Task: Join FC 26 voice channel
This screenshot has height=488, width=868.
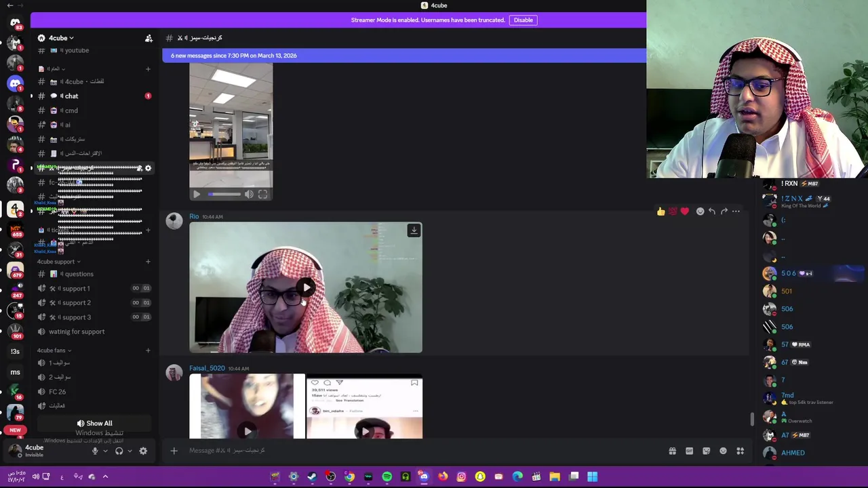Action: (95, 392)
